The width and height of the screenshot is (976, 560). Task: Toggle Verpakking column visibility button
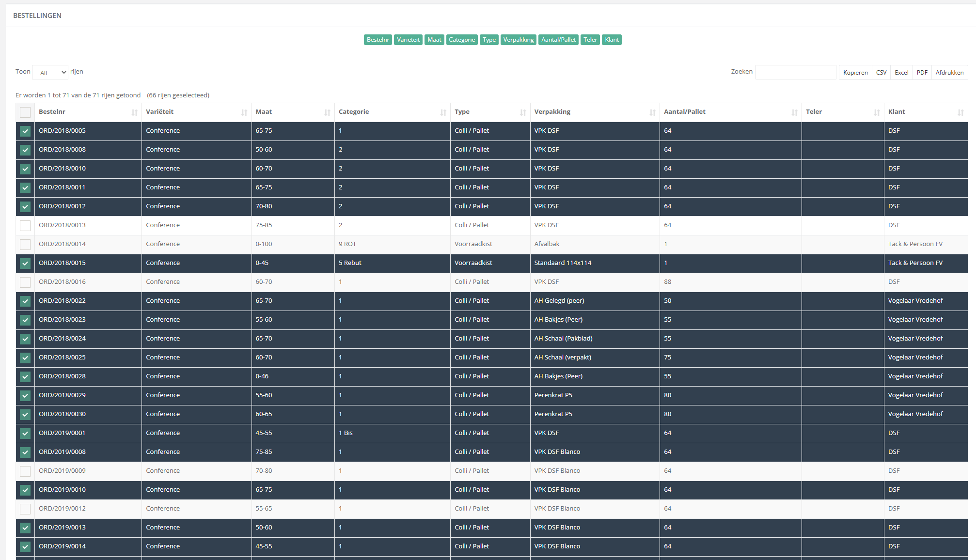pyautogui.click(x=518, y=40)
